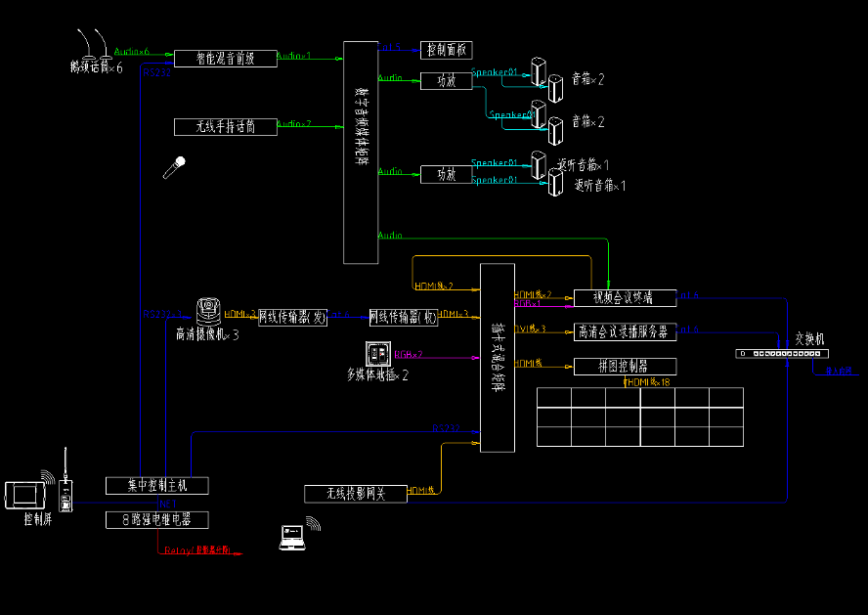This screenshot has height=615, width=868.
Task: Click the 无线投影网关 box
Action: click(356, 494)
